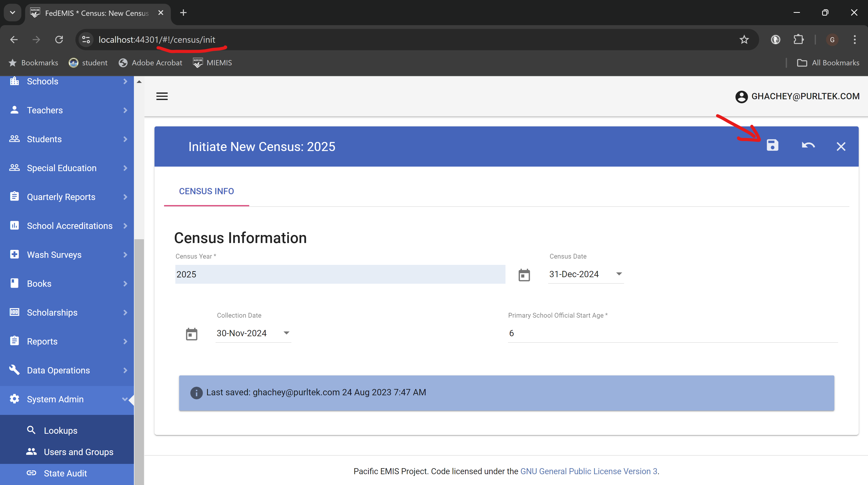Bookmark this page with star icon

point(744,40)
